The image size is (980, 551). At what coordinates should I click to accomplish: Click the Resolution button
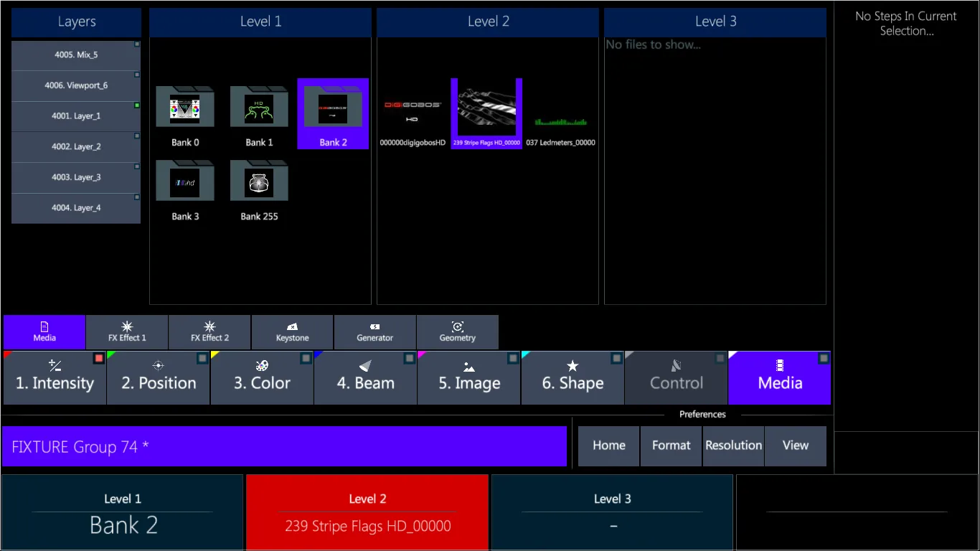(733, 446)
